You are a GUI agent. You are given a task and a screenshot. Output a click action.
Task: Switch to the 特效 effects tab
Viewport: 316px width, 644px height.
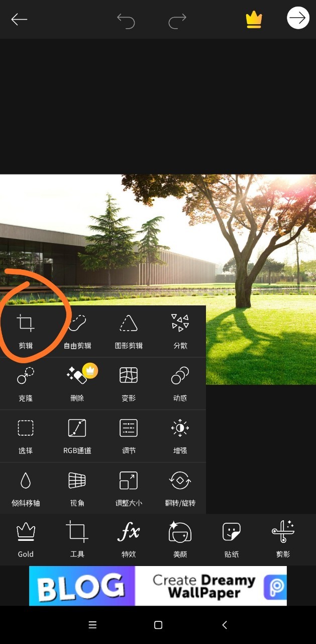tap(129, 540)
